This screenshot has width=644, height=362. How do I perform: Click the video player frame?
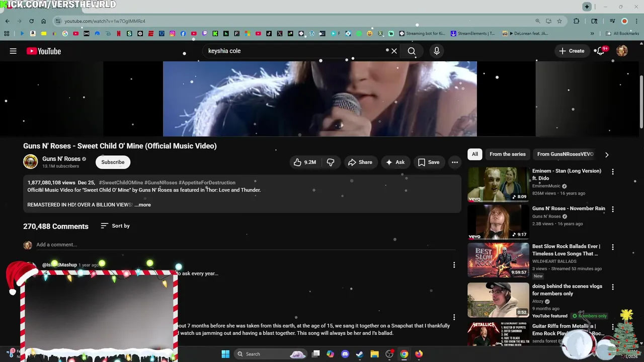(x=320, y=99)
